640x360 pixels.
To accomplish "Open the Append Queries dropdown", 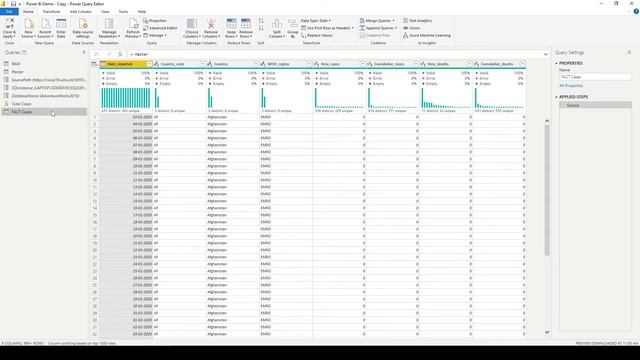I will pyautogui.click(x=378, y=28).
